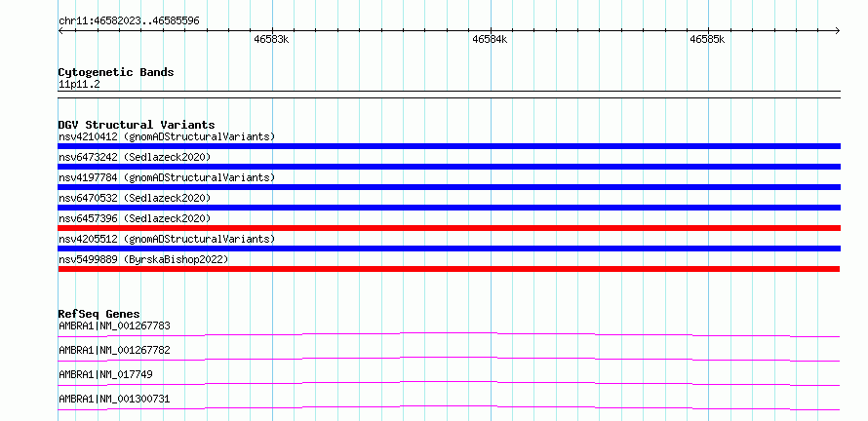
Task: Open variant nsv4205512 (gnomADStructuralVariants) label
Action: [x=167, y=239]
